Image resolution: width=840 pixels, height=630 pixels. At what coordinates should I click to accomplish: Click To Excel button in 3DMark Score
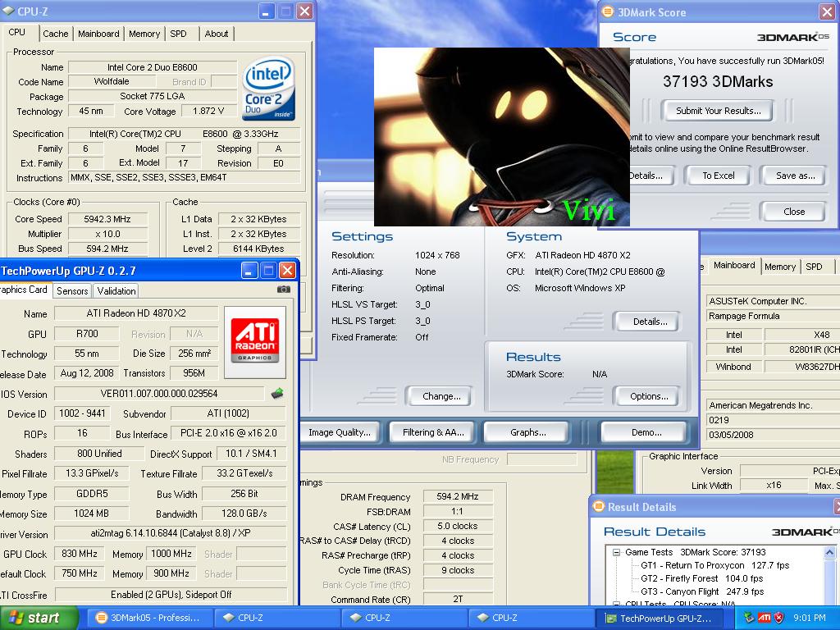[719, 176]
